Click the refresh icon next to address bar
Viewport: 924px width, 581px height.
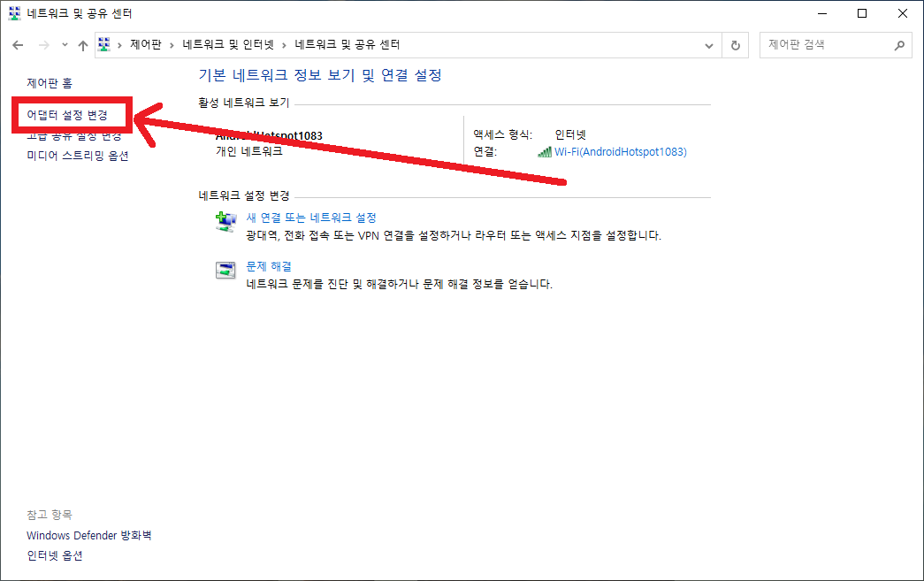[736, 44]
